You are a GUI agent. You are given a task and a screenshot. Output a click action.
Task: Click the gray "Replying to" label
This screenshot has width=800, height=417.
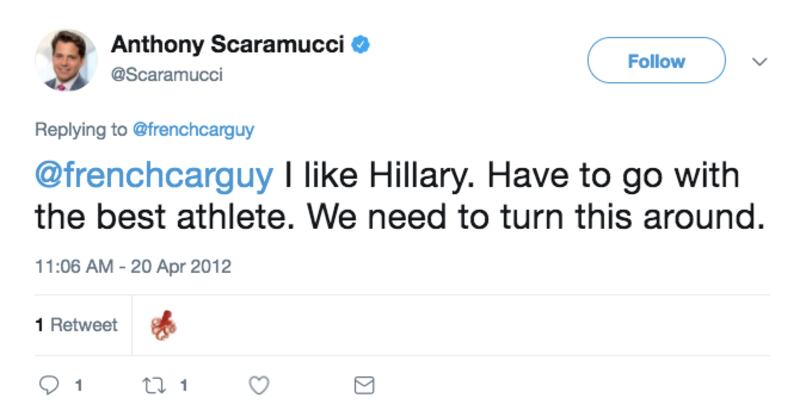click(x=81, y=129)
